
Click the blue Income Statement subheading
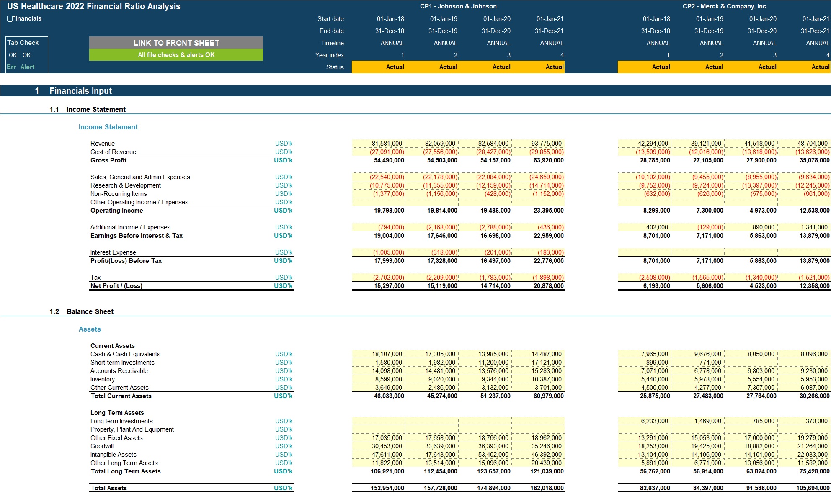(x=108, y=127)
